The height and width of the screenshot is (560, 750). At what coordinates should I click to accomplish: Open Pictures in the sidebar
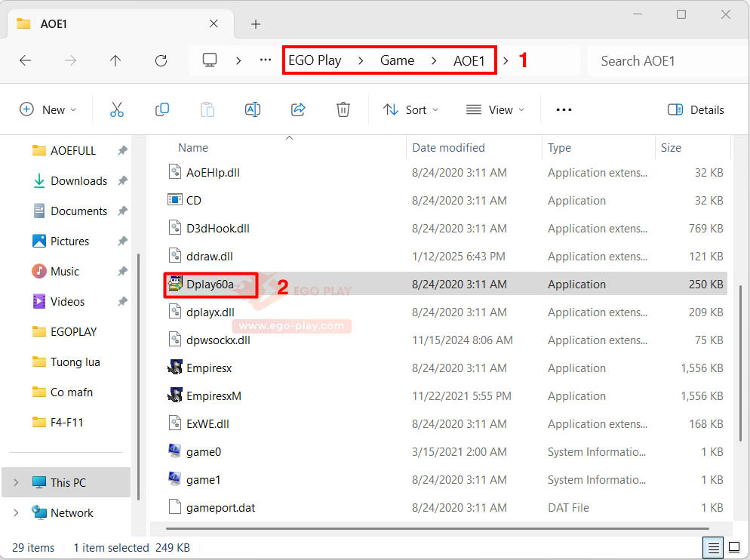point(69,241)
